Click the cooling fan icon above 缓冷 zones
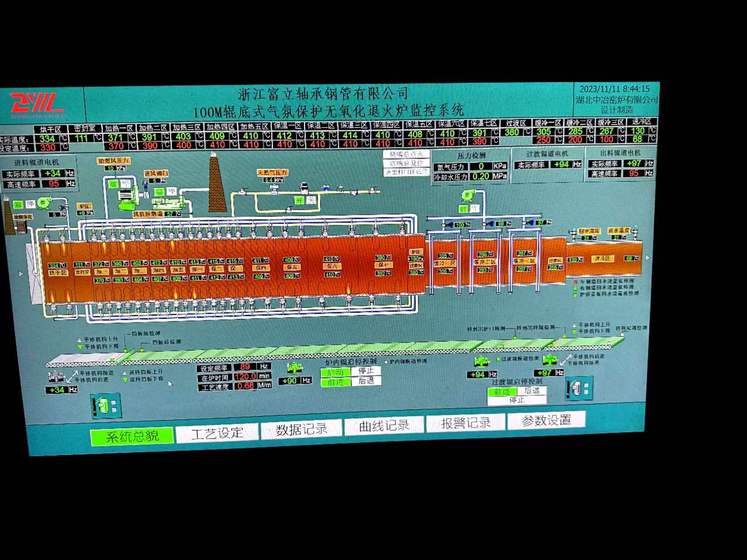This screenshot has height=560, width=747. click(x=468, y=195)
